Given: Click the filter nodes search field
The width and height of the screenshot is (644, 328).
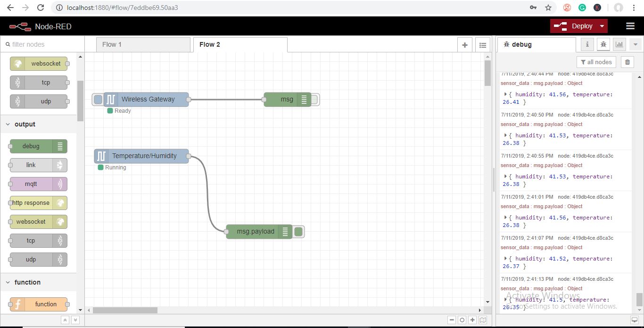Looking at the screenshot, I should (x=42, y=44).
